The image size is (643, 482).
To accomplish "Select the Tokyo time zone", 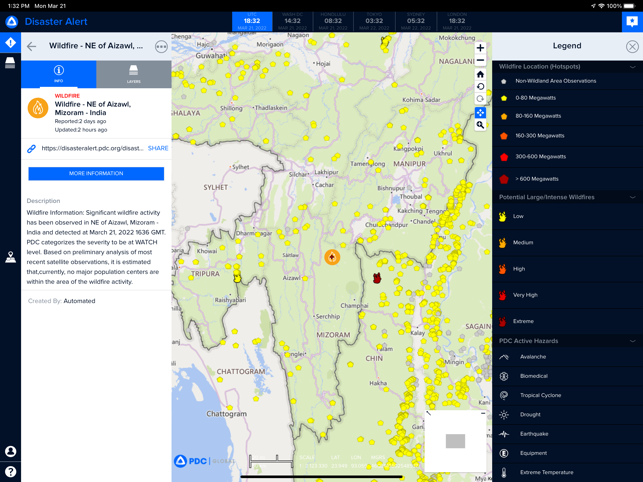I will pyautogui.click(x=374, y=21).
